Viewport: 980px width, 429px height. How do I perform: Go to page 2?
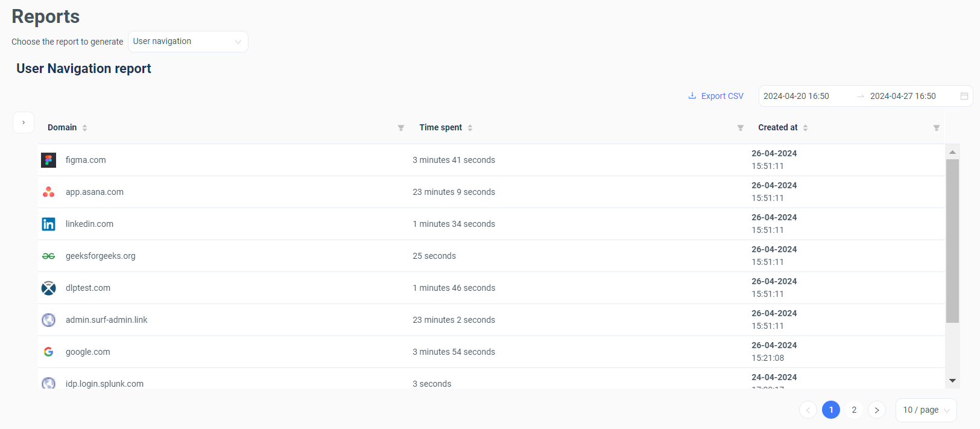pos(854,410)
